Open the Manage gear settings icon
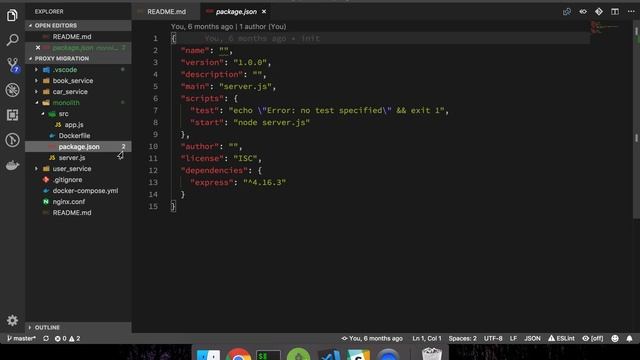 [12, 320]
